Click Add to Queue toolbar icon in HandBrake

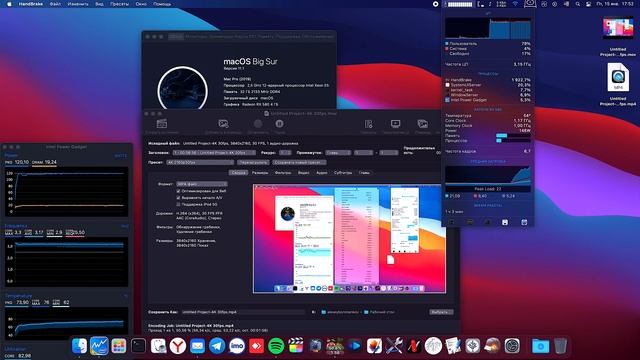(x=223, y=124)
